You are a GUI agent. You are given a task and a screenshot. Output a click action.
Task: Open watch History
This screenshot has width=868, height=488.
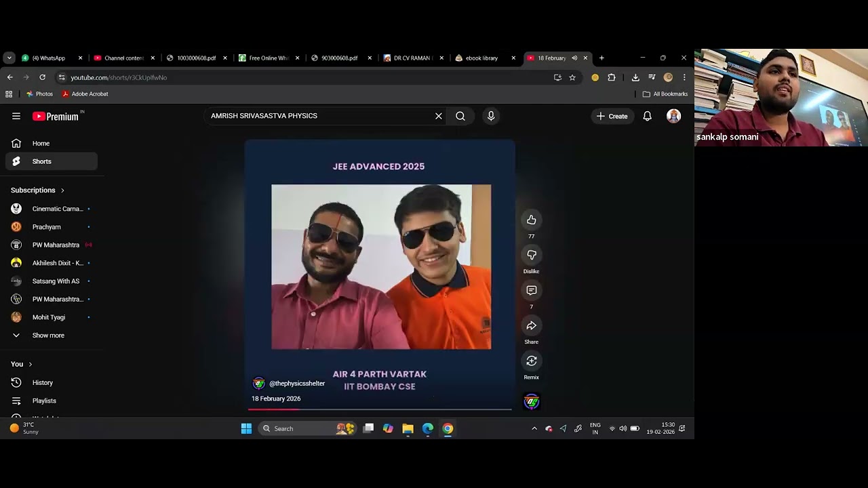point(52,383)
